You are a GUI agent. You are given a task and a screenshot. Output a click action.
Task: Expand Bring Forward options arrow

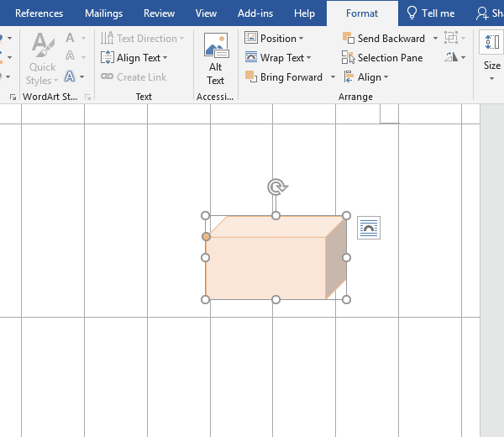point(333,77)
